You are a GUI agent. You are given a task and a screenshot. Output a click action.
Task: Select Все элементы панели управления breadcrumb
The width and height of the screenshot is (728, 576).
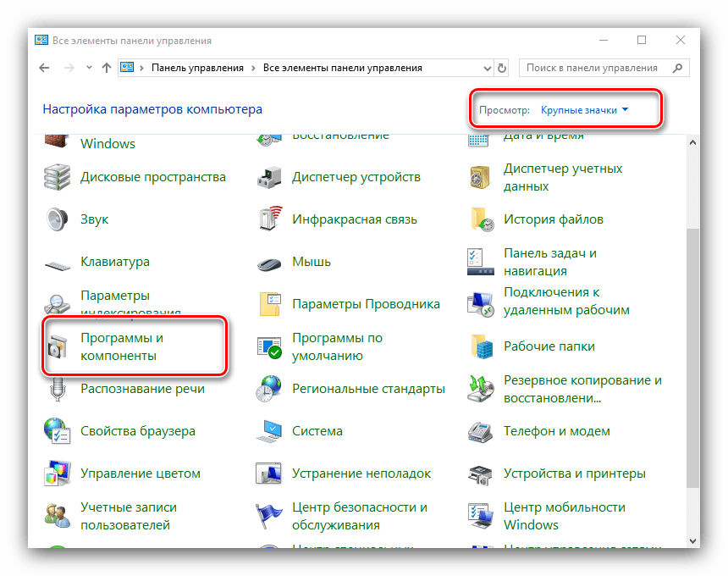click(342, 68)
